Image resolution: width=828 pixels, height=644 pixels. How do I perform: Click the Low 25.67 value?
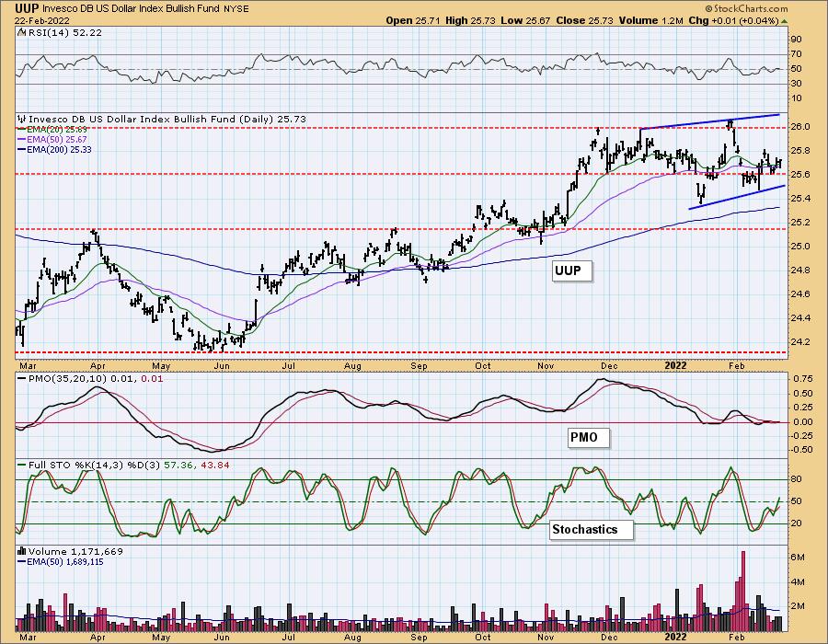(525, 20)
